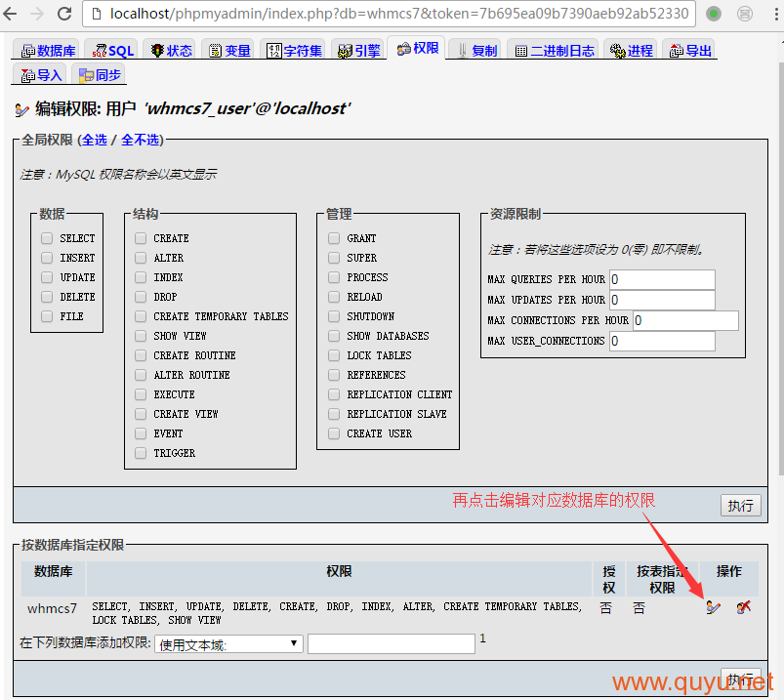This screenshot has width=784, height=700.
Task: Click the 同步 tab icon
Action: [86, 75]
